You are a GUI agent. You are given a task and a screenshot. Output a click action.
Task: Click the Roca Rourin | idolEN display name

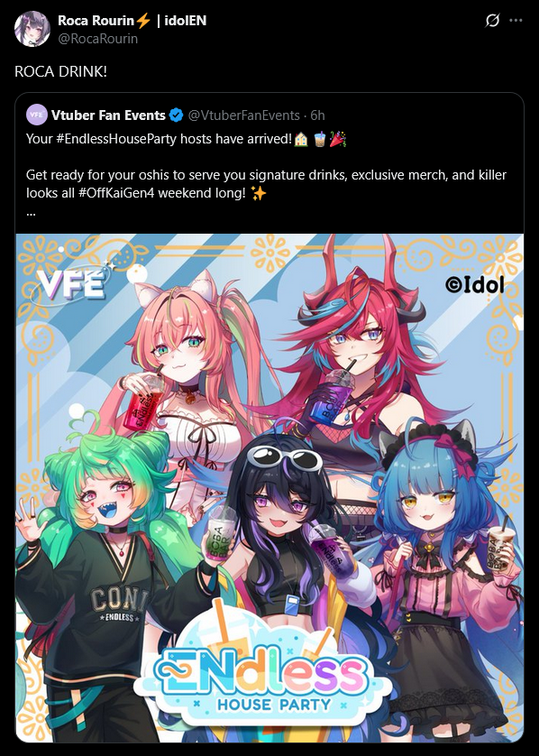coord(132,20)
